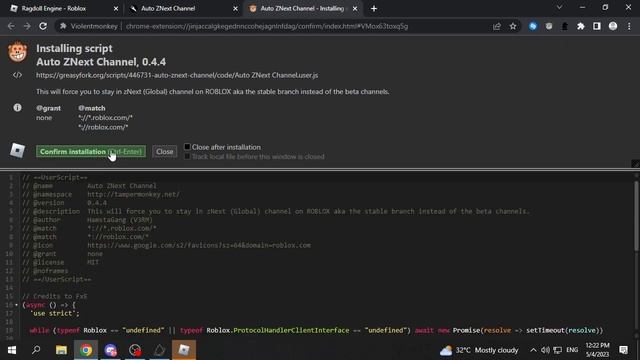Open Windows taskbar search

36,350
